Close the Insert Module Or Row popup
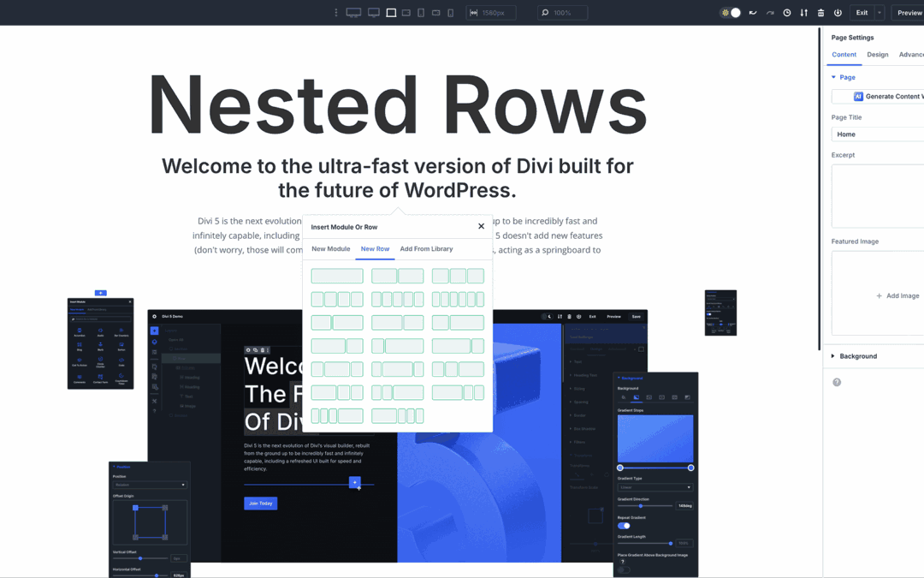The image size is (924, 578). click(x=481, y=227)
